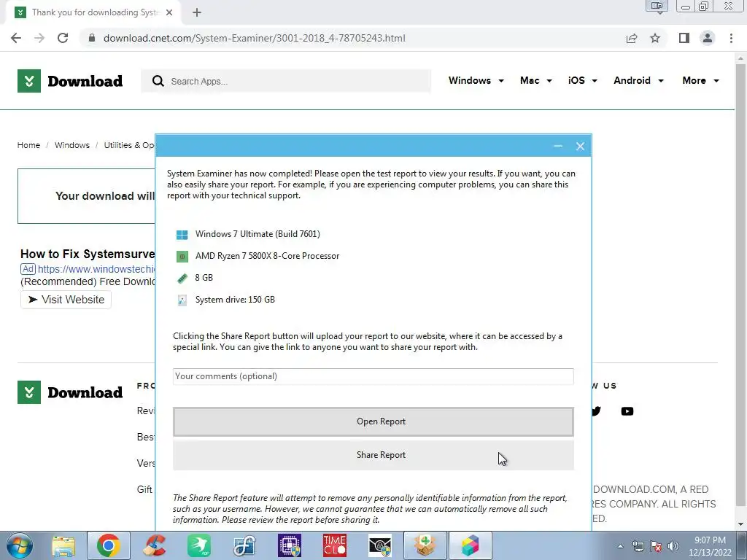Open Chrome side panel icon

tap(684, 38)
